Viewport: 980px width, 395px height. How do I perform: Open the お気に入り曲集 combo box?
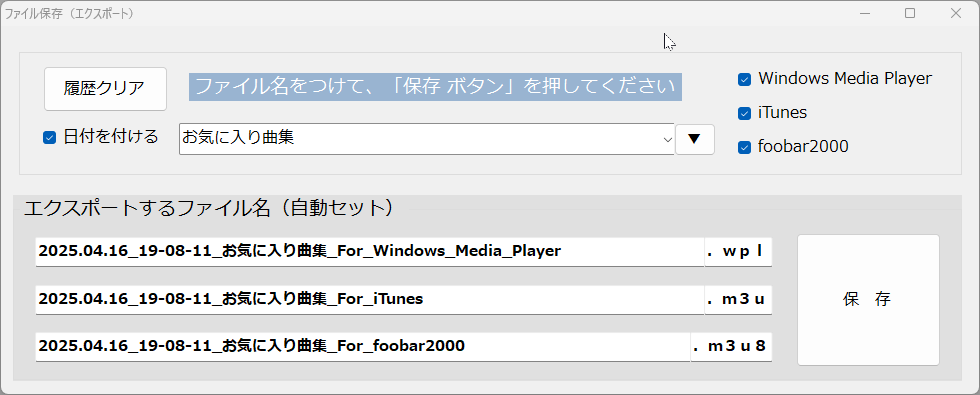coord(426,139)
